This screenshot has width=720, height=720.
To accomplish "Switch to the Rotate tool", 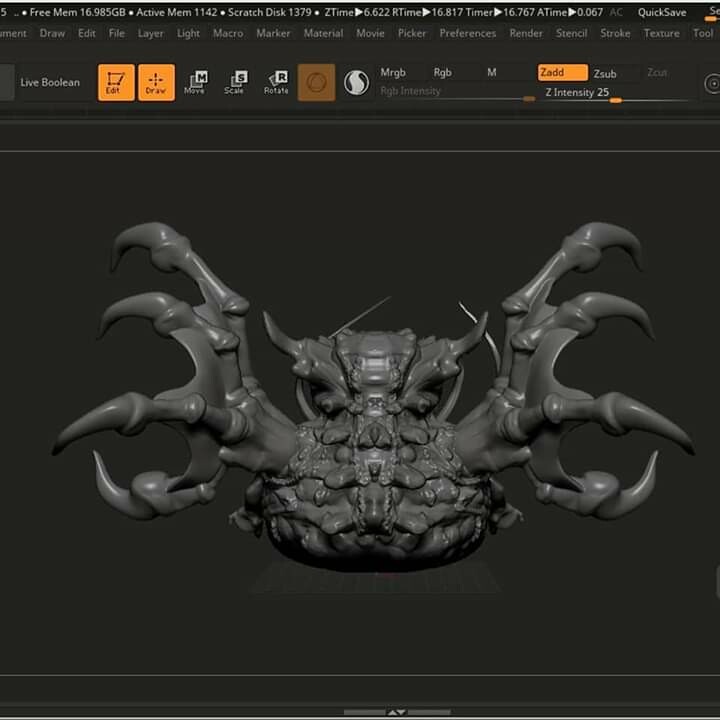I will [276, 82].
